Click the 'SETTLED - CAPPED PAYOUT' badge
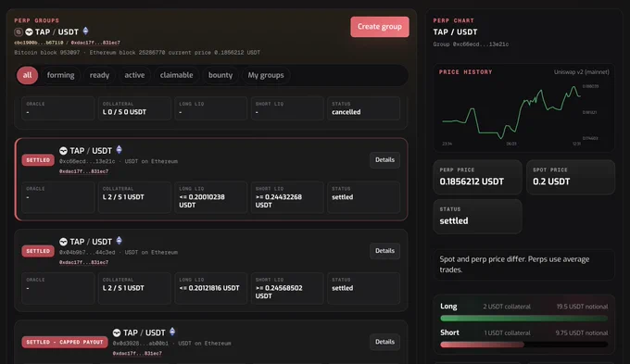The width and height of the screenshot is (630, 364). pos(65,342)
